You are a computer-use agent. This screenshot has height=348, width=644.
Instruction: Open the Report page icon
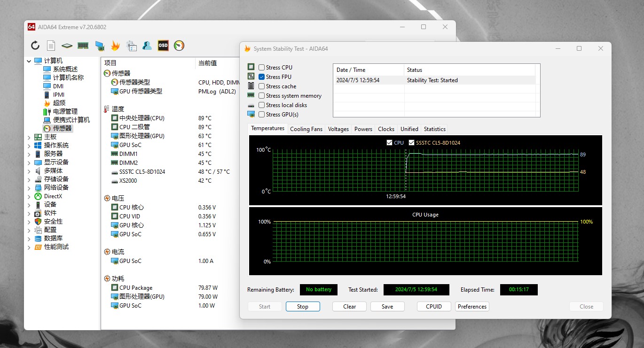coord(51,46)
